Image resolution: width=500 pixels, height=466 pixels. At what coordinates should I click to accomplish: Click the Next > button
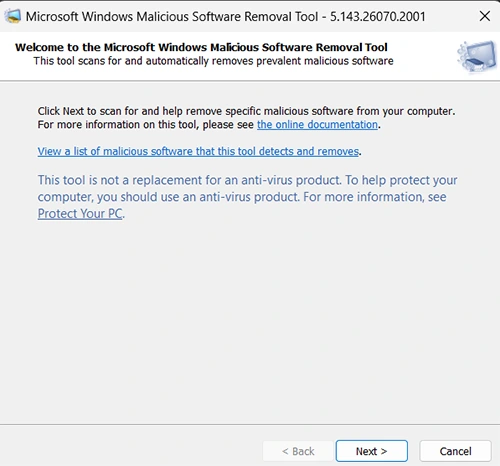372,451
